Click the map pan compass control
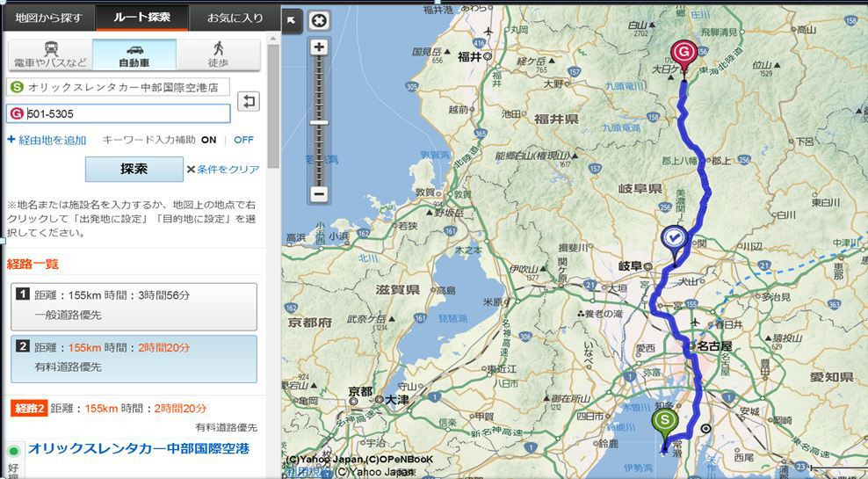Image resolution: width=868 pixels, height=479 pixels. [320, 21]
